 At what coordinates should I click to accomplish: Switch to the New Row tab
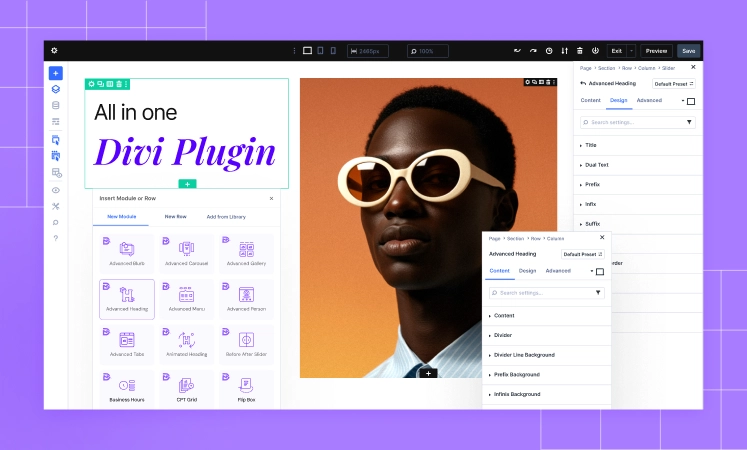(176, 216)
